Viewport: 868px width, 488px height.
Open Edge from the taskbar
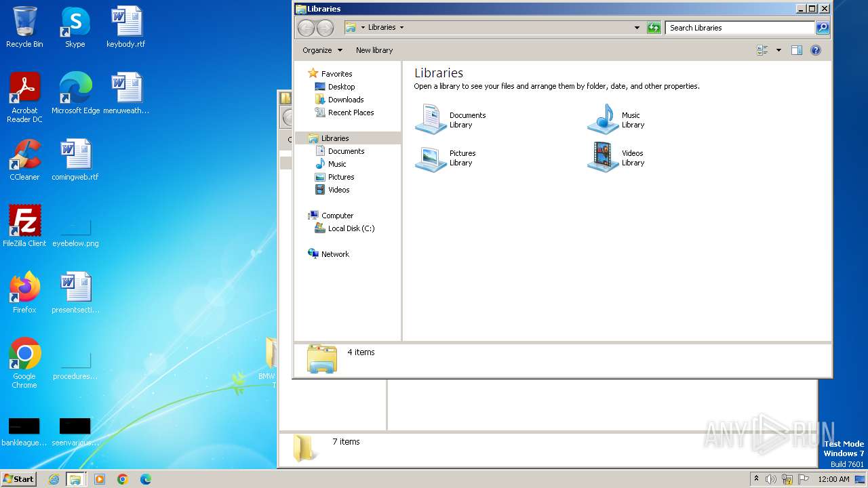(x=146, y=479)
